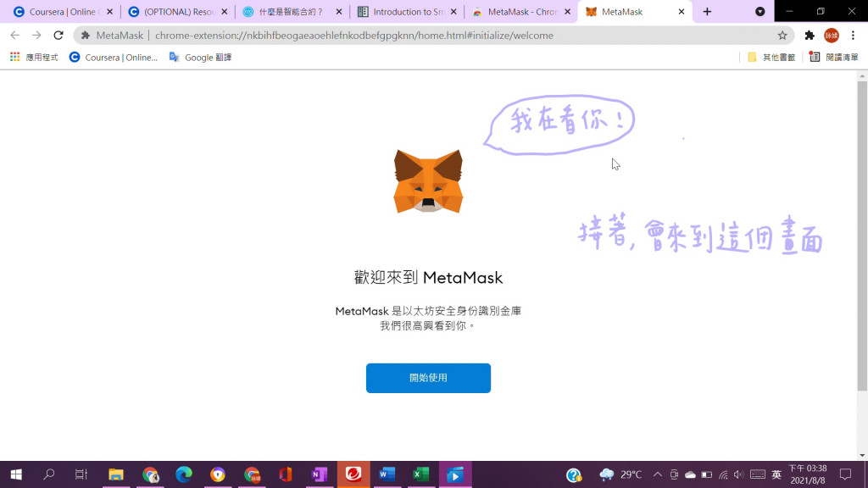Click the address bar URL
The width and height of the screenshot is (868, 488).
coord(353,36)
